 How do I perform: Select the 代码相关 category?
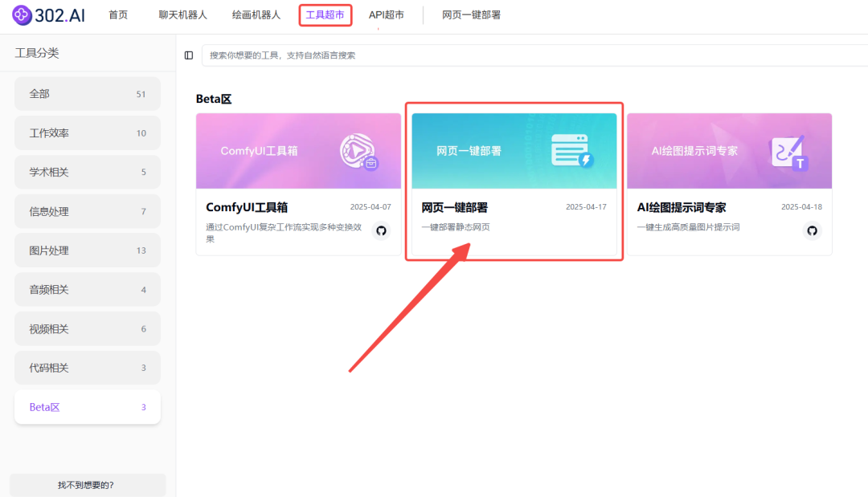tap(88, 368)
